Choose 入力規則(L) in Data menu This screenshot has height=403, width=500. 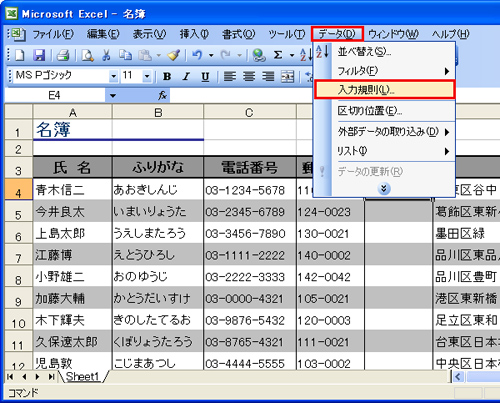[x=384, y=90]
